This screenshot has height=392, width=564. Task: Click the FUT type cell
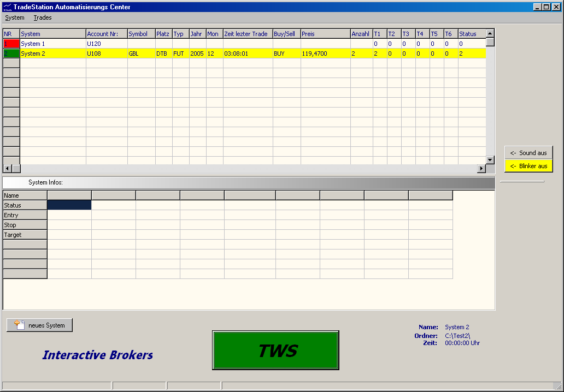(x=181, y=54)
